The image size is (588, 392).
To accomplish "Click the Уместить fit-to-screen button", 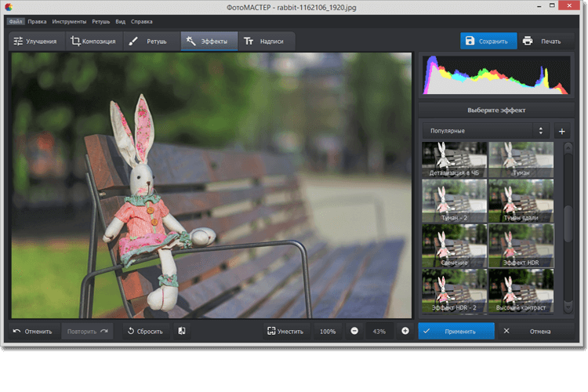I will pyautogui.click(x=285, y=331).
